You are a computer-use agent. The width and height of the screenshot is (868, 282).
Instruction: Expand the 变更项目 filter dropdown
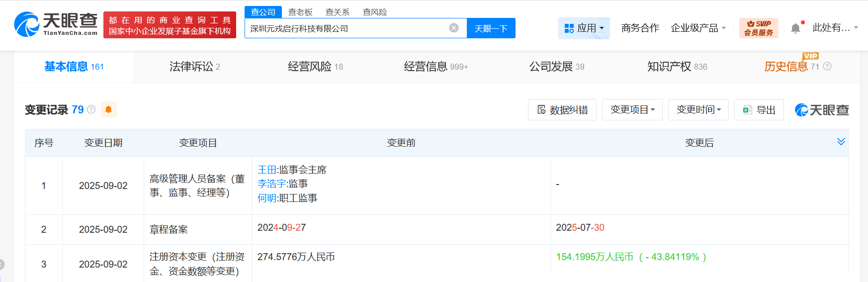pos(632,109)
